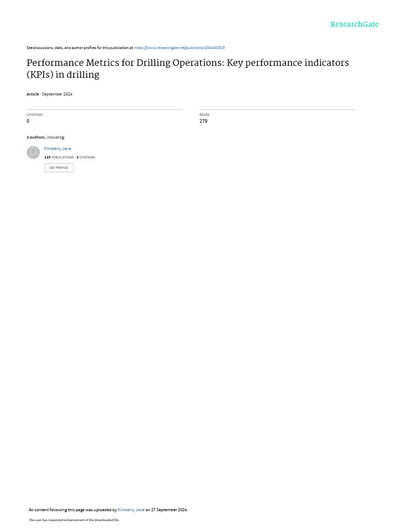The image size is (399, 532).
Task: Click Kimberly Jane's profile avatar icon
Action: click(x=33, y=152)
